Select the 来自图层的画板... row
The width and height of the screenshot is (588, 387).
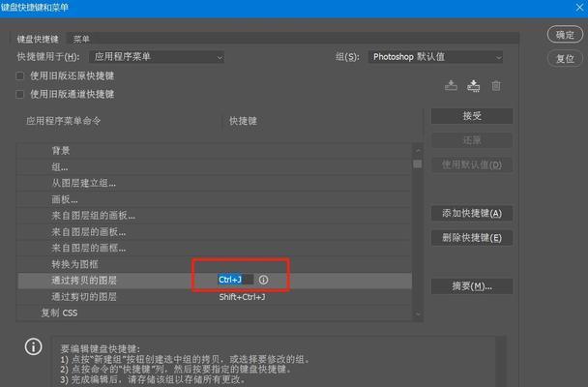tap(215, 232)
